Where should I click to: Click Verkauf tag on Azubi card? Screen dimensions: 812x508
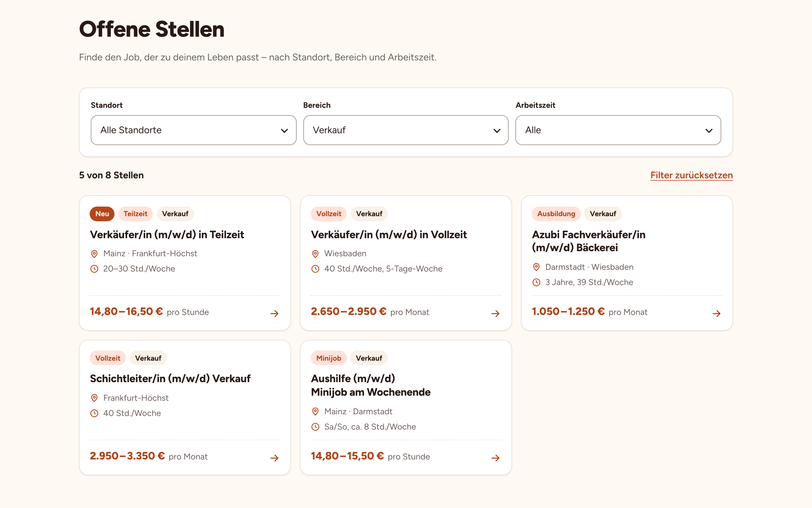tap(603, 214)
